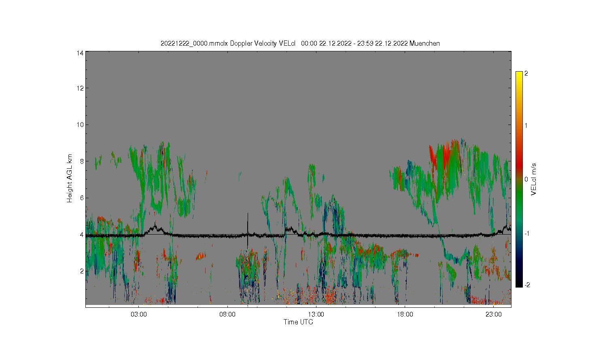Click the colorbar value -2 label
Screen dimensions: 607x364
(x=527, y=285)
